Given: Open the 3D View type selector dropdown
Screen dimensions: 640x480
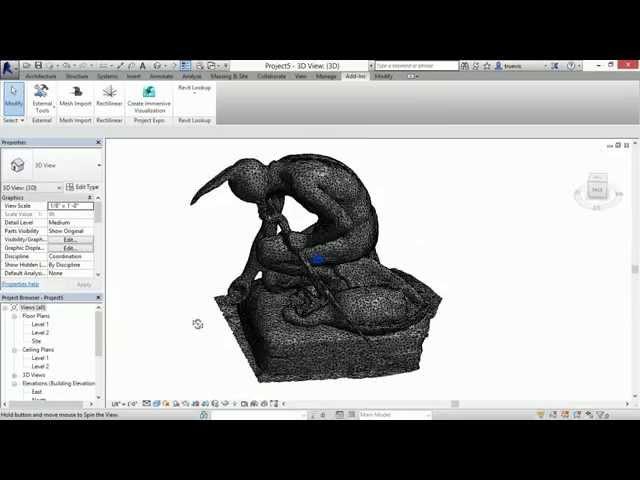Looking at the screenshot, I should click(99, 165).
